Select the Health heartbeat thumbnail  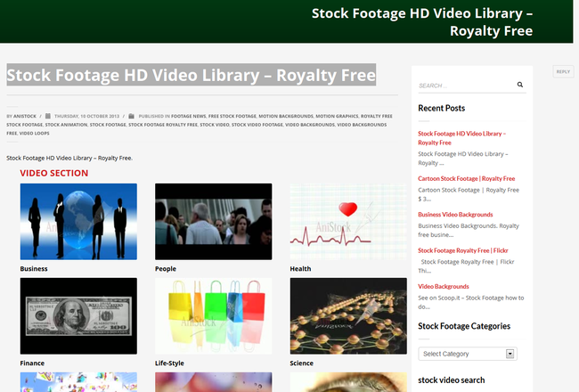(347, 222)
